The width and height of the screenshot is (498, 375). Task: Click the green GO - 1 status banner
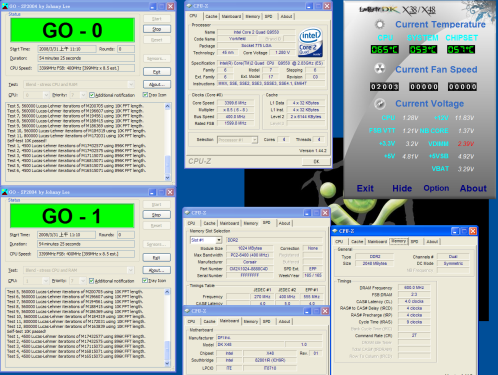[72, 216]
